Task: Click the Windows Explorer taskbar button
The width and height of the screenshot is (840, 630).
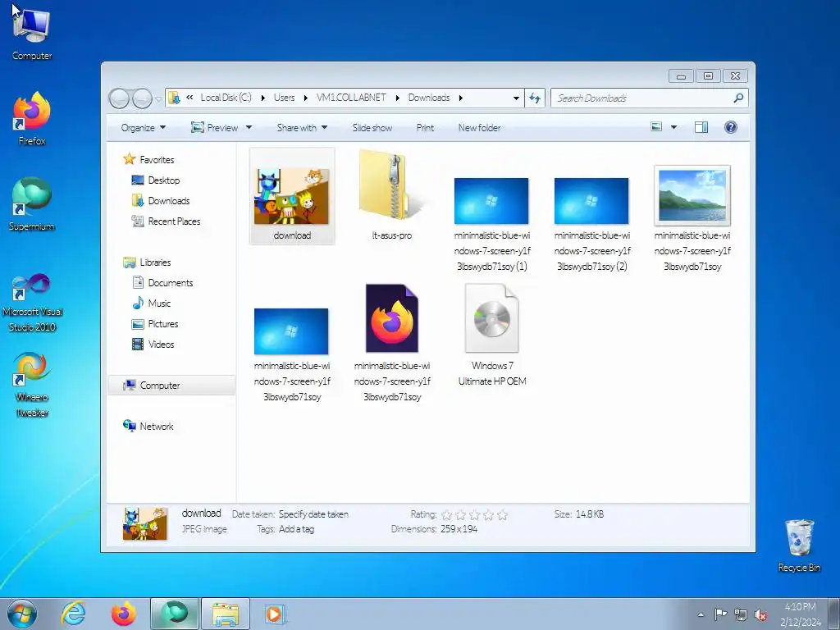Action: (226, 614)
